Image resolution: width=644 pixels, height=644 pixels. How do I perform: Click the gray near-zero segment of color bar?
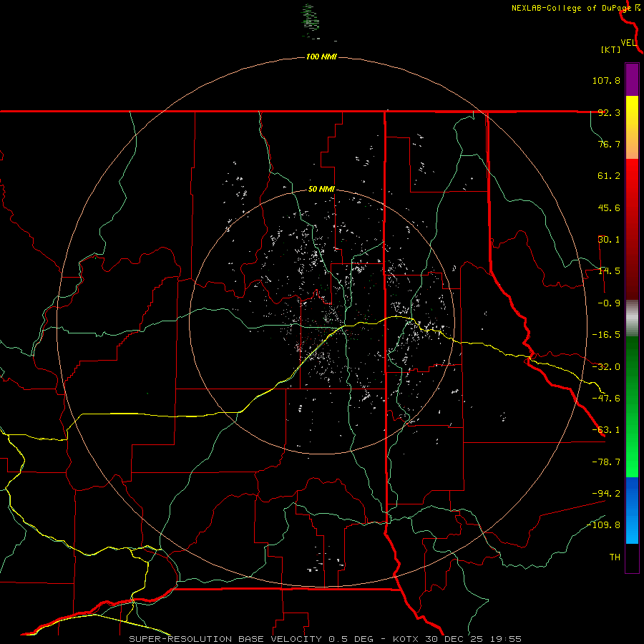[x=632, y=318]
